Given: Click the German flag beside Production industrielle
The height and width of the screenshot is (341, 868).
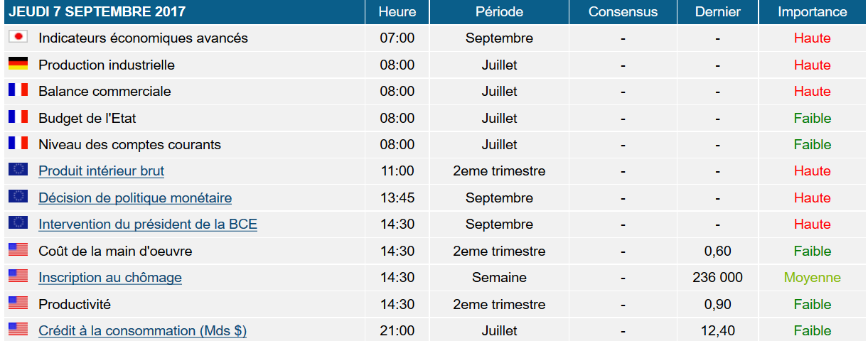Looking at the screenshot, I should (x=18, y=64).
